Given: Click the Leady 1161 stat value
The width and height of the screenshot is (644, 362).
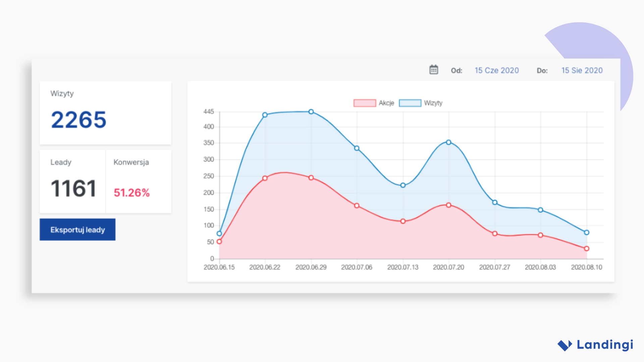Looking at the screenshot, I should (x=73, y=188).
